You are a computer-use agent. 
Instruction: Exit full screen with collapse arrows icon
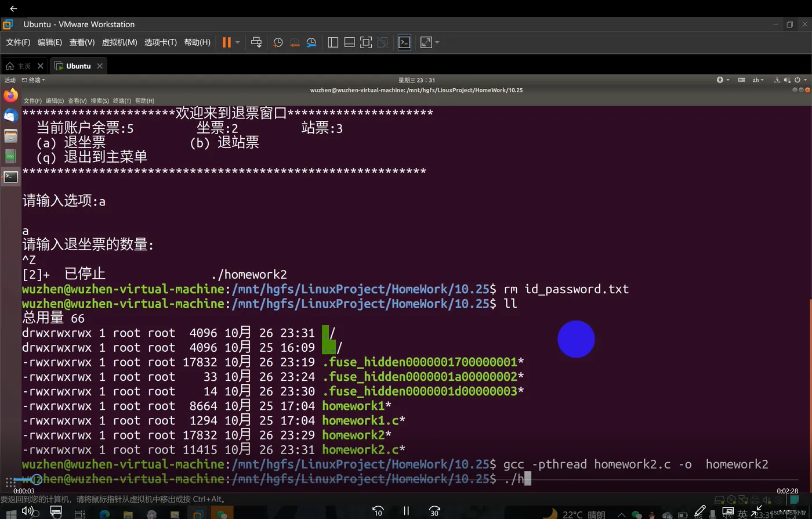[x=756, y=511]
